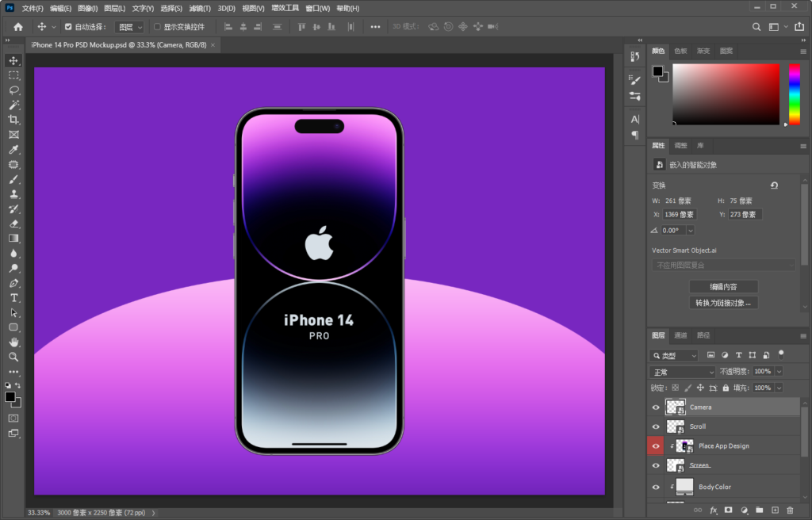Hide the Screen layer
Image resolution: width=812 pixels, height=520 pixels.
coord(656,465)
